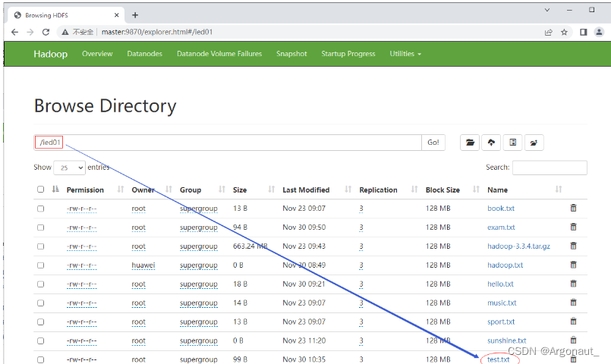
Task: Click the Hadoop brand link
Action: click(51, 54)
